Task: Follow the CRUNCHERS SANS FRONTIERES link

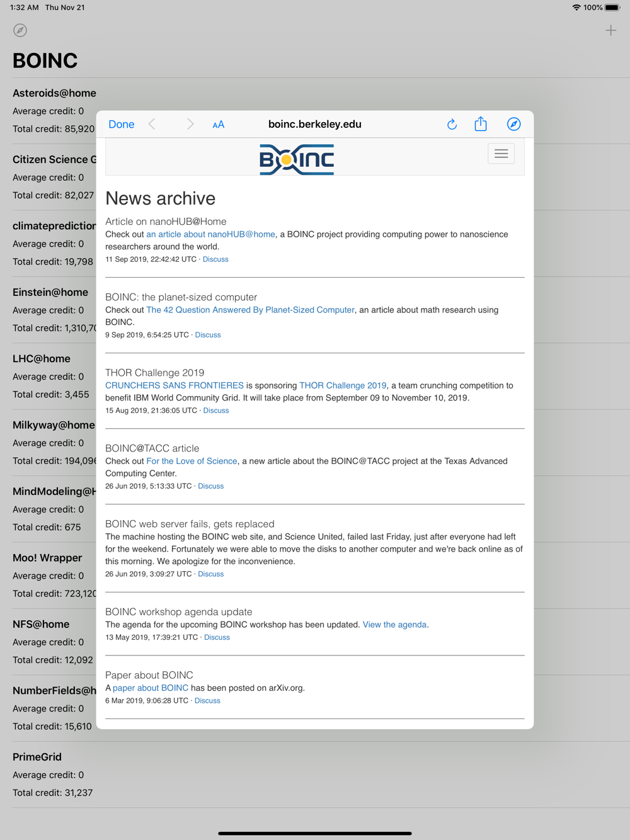Action: [175, 385]
